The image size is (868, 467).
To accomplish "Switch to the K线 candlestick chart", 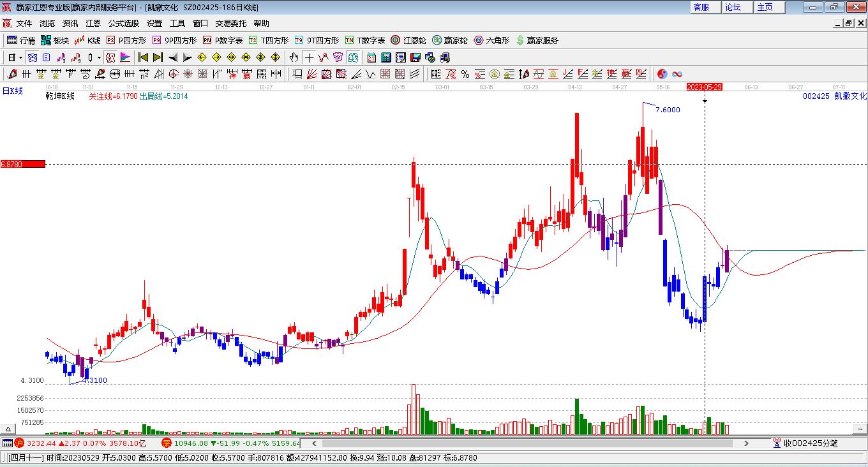I will coord(87,40).
